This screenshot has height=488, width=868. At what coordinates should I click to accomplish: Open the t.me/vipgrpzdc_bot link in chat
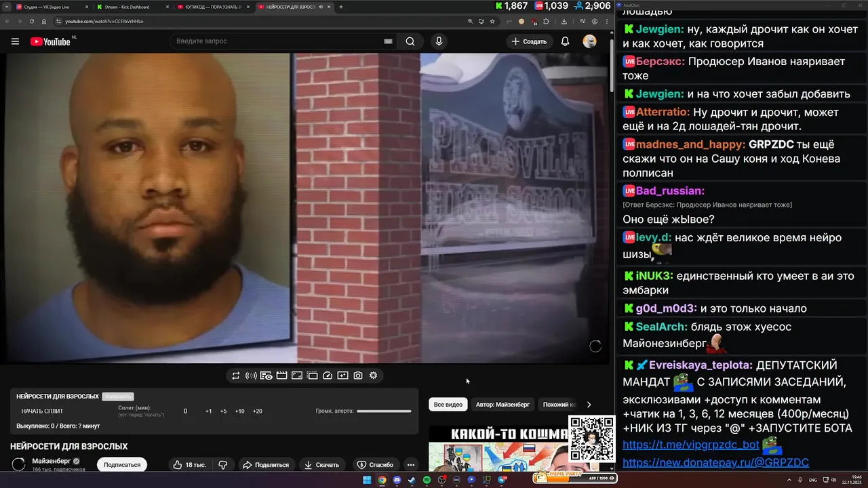click(691, 445)
